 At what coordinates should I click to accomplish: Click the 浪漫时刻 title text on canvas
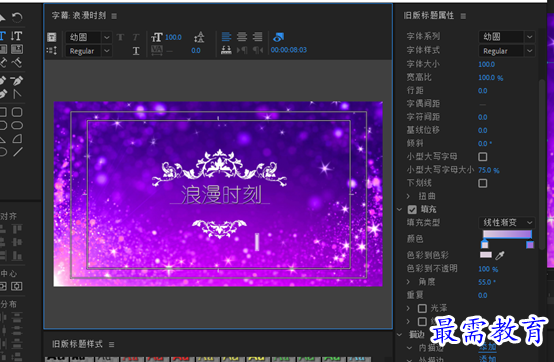pos(221,195)
